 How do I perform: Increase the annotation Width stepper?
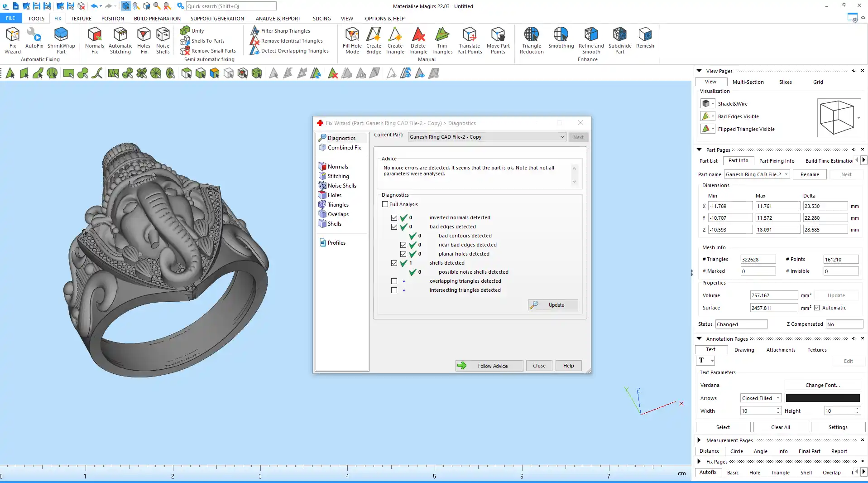[x=778, y=409]
